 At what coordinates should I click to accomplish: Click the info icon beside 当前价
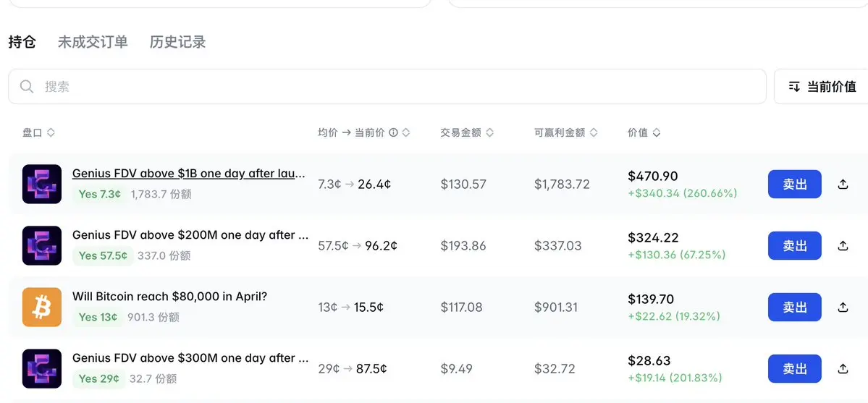[393, 132]
